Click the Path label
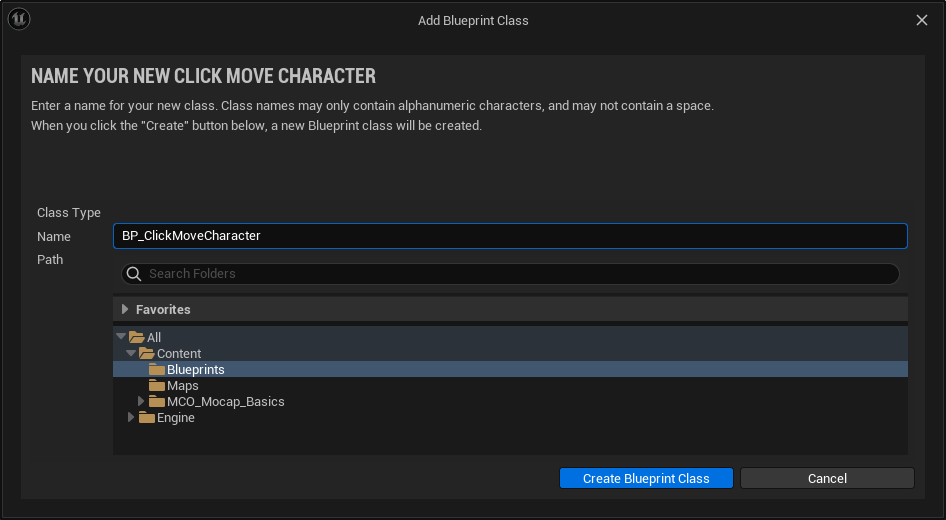Image resolution: width=946 pixels, height=520 pixels. pyautogui.click(x=50, y=259)
